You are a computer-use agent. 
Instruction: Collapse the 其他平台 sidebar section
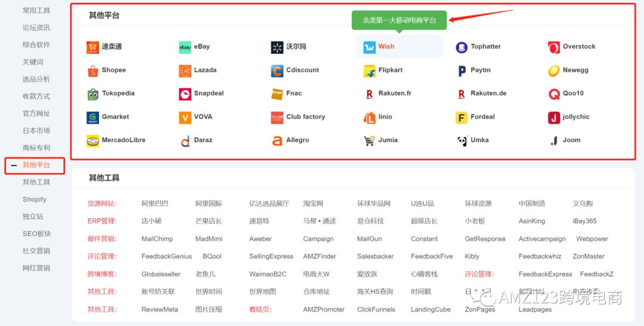tap(14, 165)
